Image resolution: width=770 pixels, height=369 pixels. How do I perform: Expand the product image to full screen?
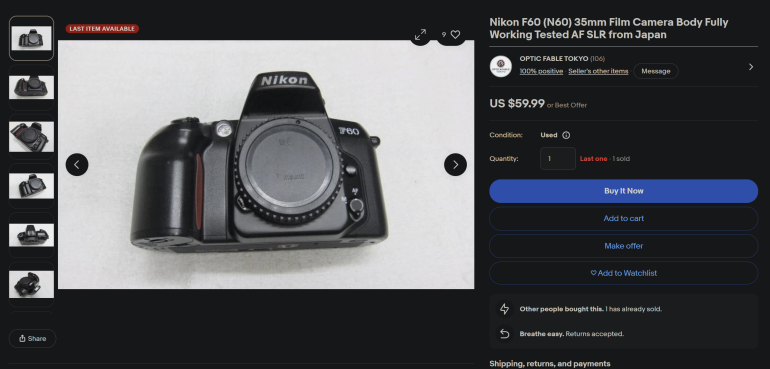coord(420,35)
